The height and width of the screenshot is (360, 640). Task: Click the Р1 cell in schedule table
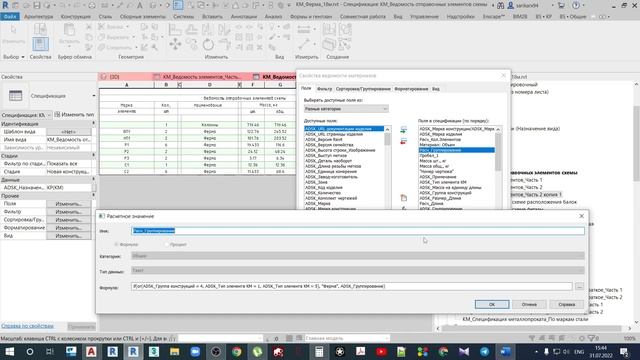(127, 145)
